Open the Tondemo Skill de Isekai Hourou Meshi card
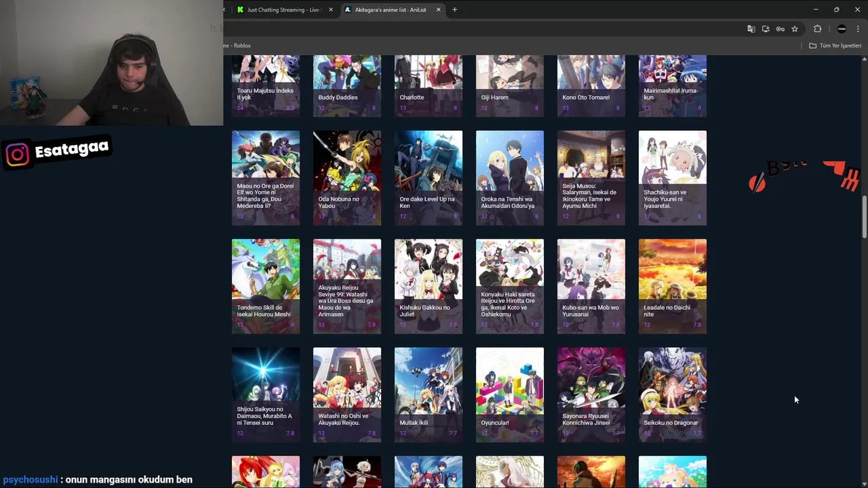This screenshot has height=488, width=868. pyautogui.click(x=266, y=286)
